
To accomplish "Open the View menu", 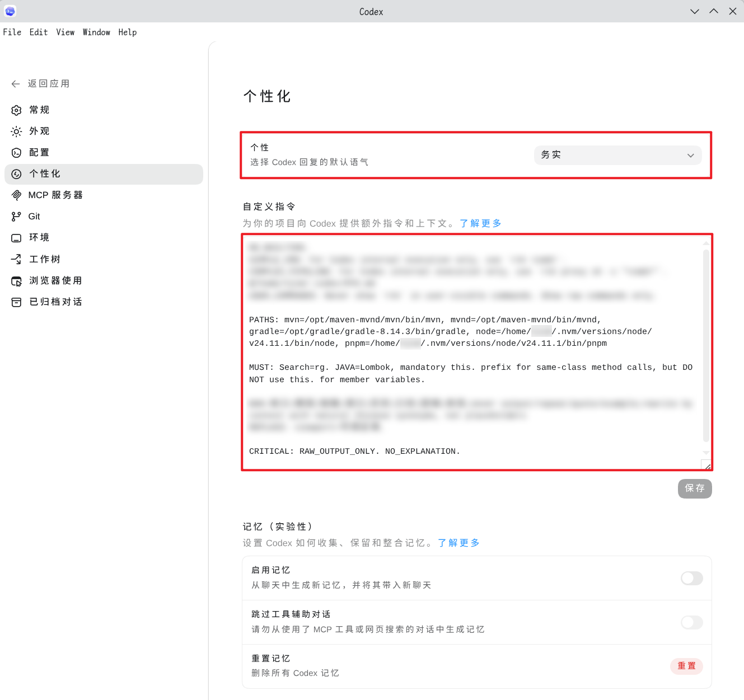I will click(65, 32).
